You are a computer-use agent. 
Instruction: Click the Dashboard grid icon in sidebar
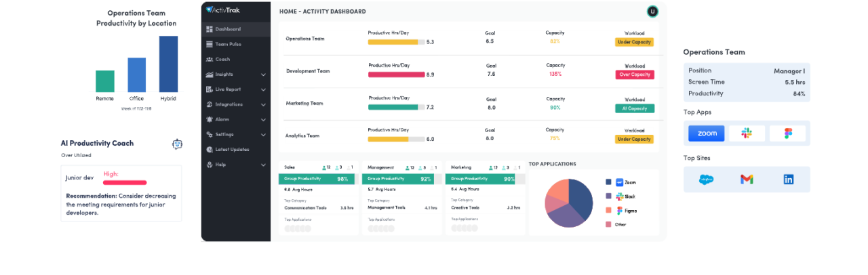coord(210,29)
